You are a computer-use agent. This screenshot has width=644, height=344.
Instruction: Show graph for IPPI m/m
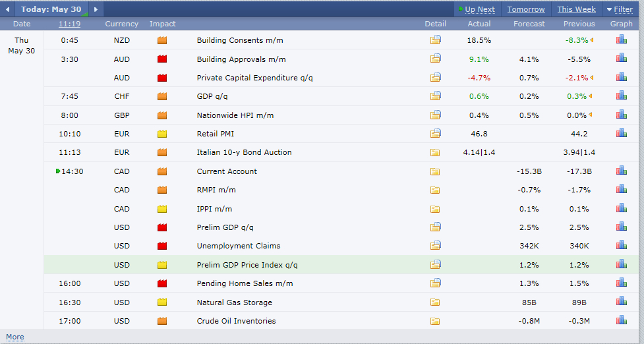pyautogui.click(x=622, y=208)
